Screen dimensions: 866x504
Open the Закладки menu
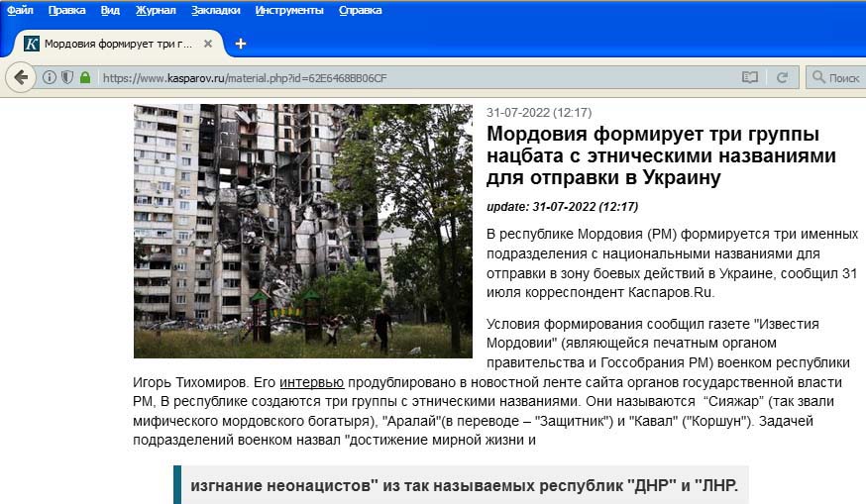[x=215, y=10]
